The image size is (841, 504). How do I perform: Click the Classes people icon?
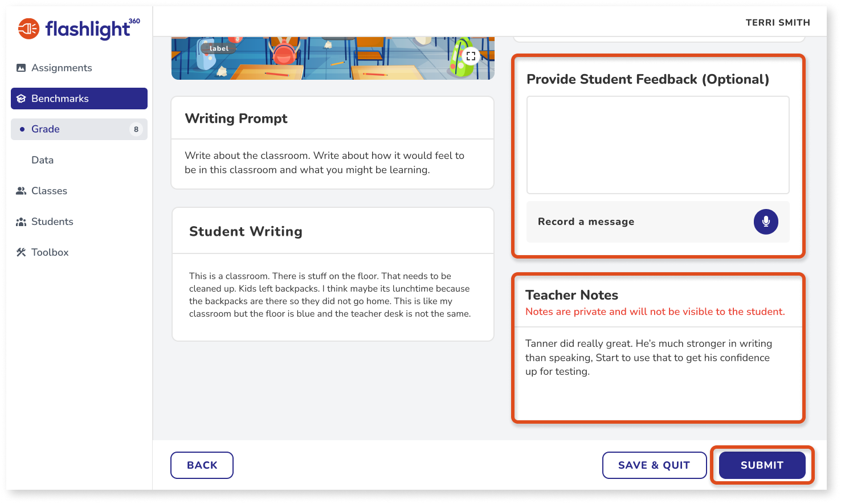pos(21,191)
